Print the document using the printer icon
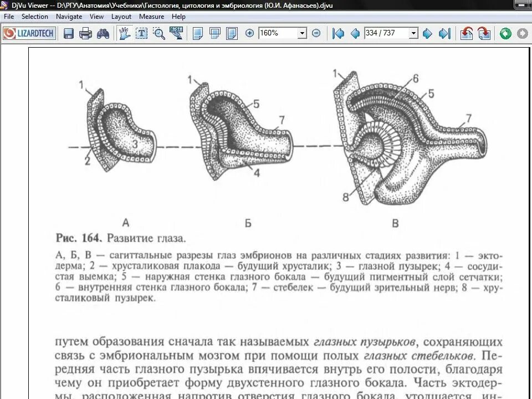 pos(85,33)
